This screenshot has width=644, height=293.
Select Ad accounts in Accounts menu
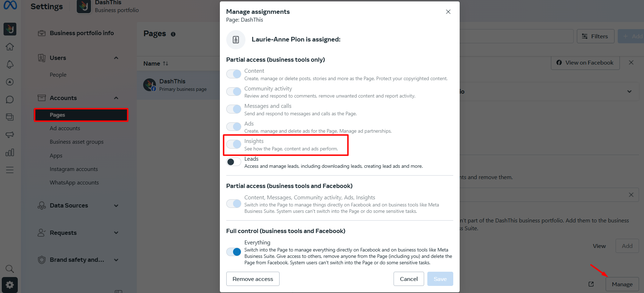65,128
